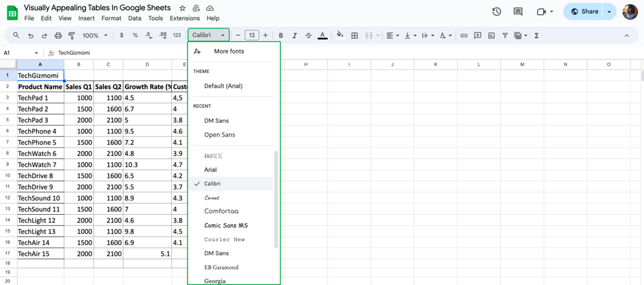This screenshot has width=644, height=285.
Task: Open the comments panel icon
Action: click(x=518, y=12)
